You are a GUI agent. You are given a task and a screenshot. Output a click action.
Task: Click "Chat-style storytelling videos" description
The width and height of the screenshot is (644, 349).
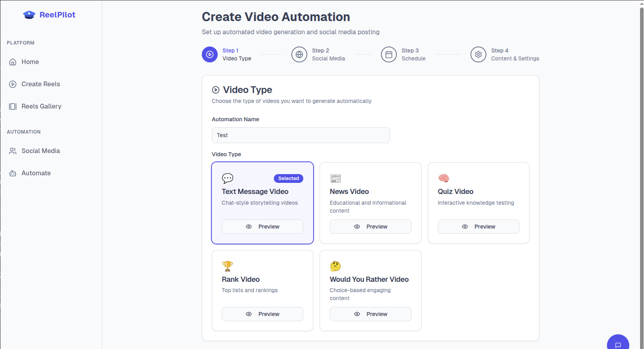pyautogui.click(x=260, y=203)
